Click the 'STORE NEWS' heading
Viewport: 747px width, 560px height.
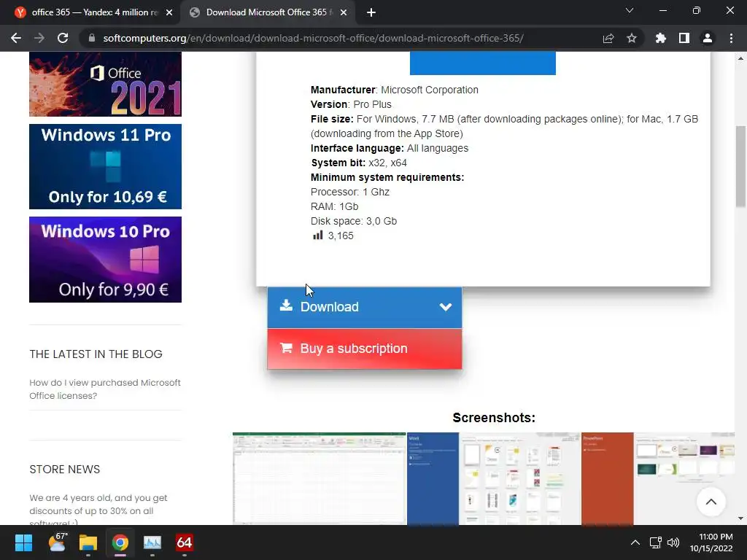pos(65,470)
